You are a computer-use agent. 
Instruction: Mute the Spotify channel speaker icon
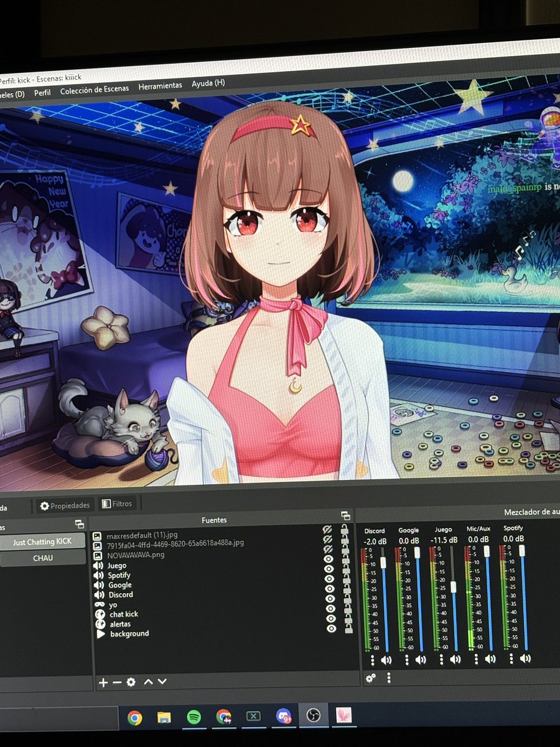(525, 659)
